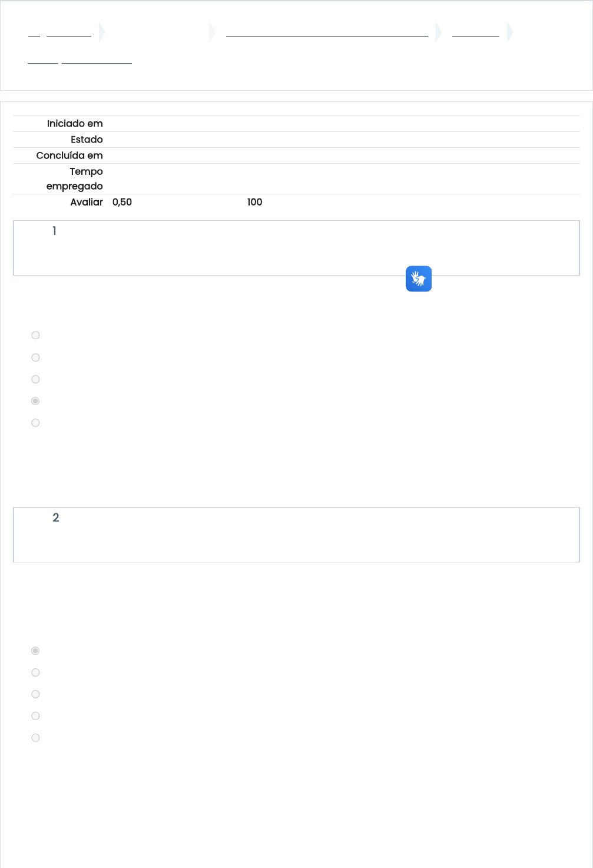Screen dimensions: 593x868
Task: Choose the second answer option in question 2
Action: point(35,672)
